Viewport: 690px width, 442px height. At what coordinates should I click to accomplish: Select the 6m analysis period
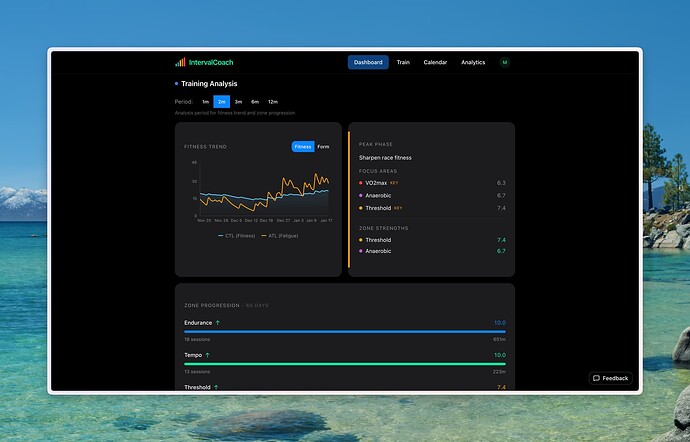point(255,102)
